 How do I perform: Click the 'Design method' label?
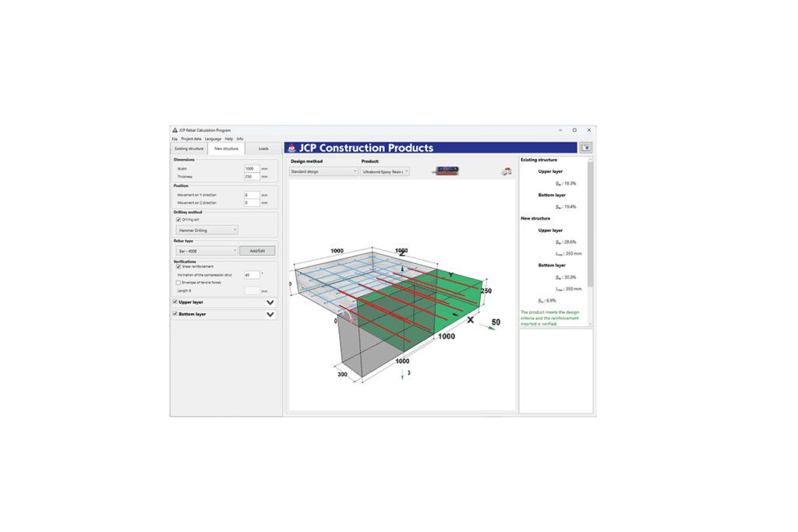[306, 161]
